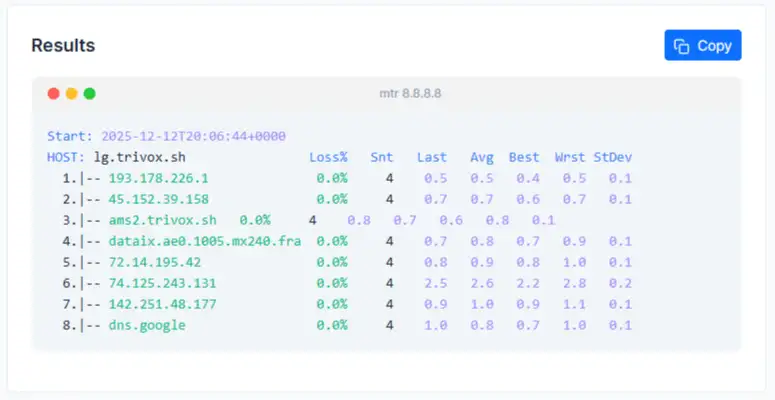Select the start timestamp 2025-12-12T20:06:44+0000
The height and width of the screenshot is (400, 775).
193,136
